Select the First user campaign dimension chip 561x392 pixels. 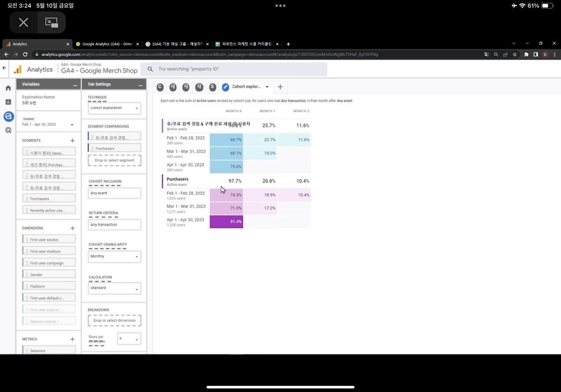[x=49, y=263]
